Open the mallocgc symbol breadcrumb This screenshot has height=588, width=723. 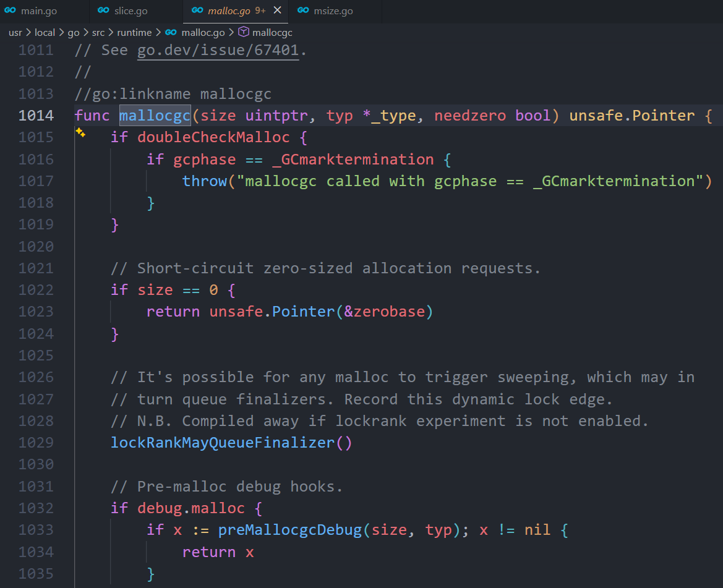pos(272,33)
